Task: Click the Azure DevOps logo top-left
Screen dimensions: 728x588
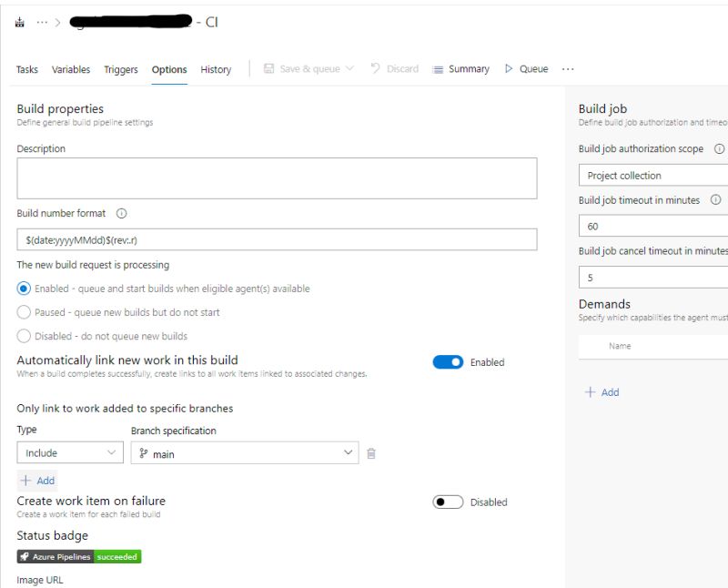Action: click(19, 21)
